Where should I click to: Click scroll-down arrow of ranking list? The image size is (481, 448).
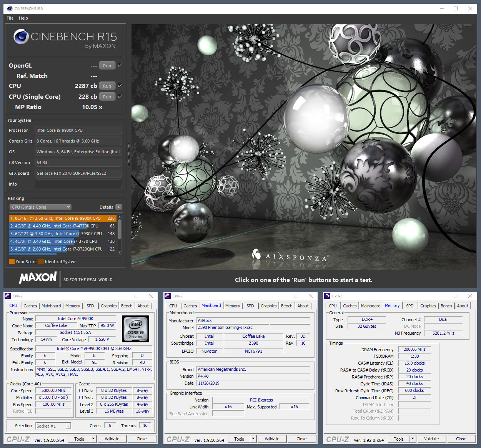120,252
